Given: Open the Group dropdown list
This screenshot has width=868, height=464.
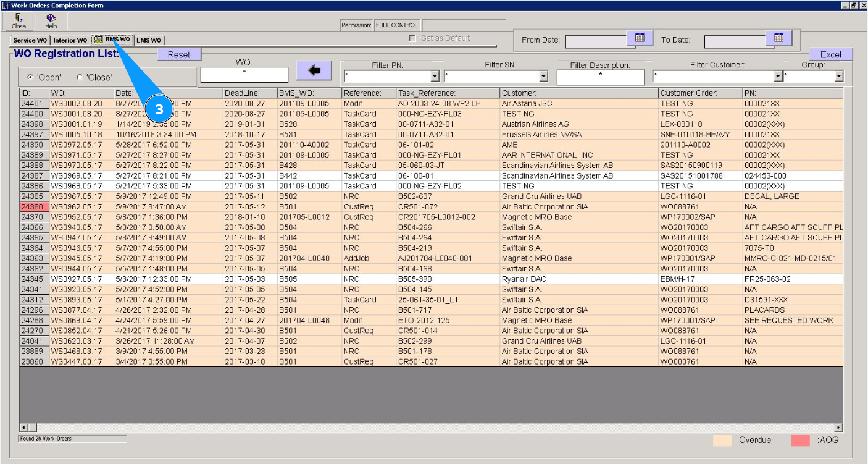Looking at the screenshot, I should 838,77.
